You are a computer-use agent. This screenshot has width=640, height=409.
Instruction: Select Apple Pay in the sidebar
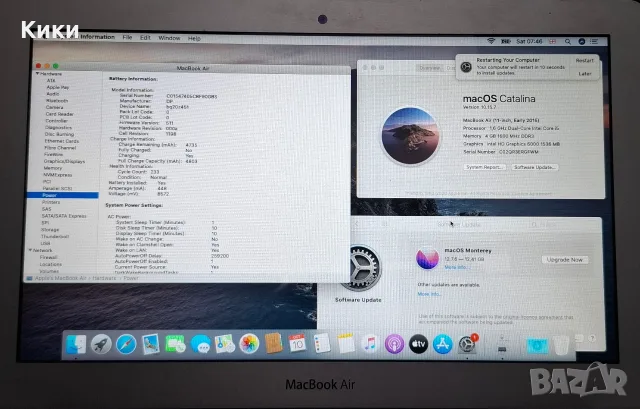[x=58, y=87]
